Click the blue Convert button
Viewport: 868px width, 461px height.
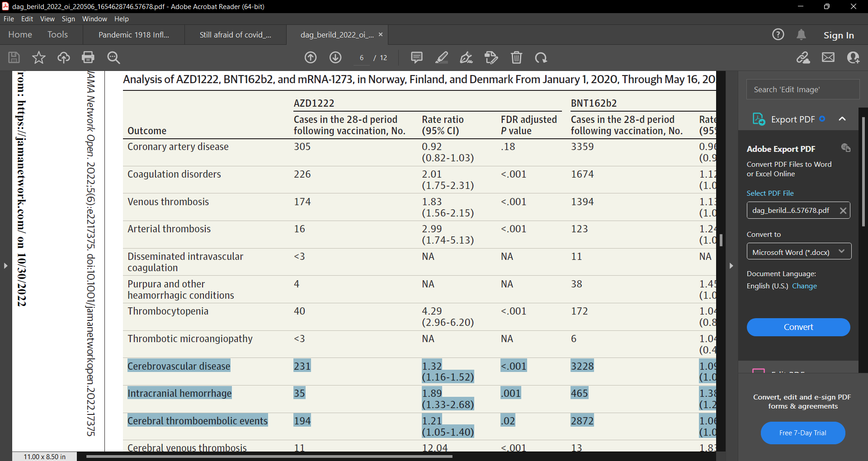click(x=798, y=327)
